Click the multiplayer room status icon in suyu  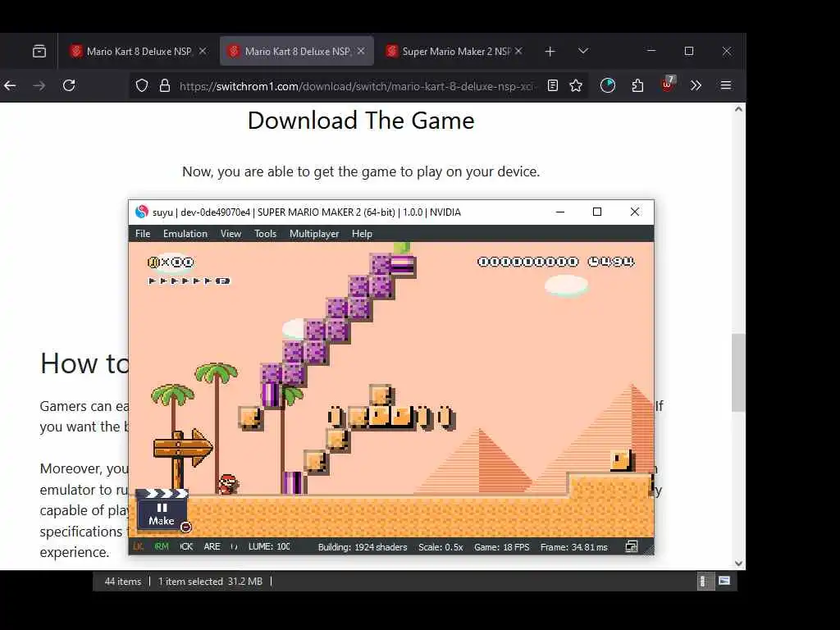pos(632,546)
